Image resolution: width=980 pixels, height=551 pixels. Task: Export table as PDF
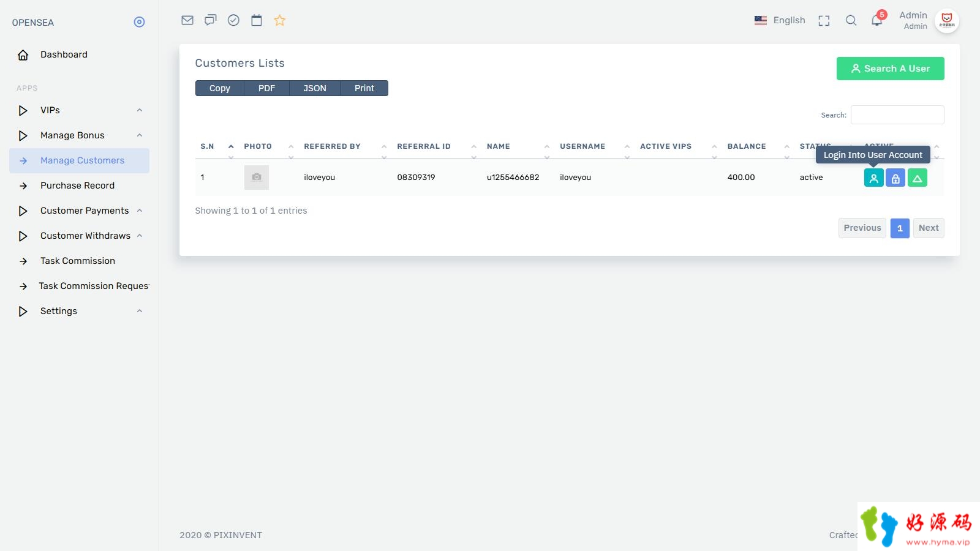(266, 88)
